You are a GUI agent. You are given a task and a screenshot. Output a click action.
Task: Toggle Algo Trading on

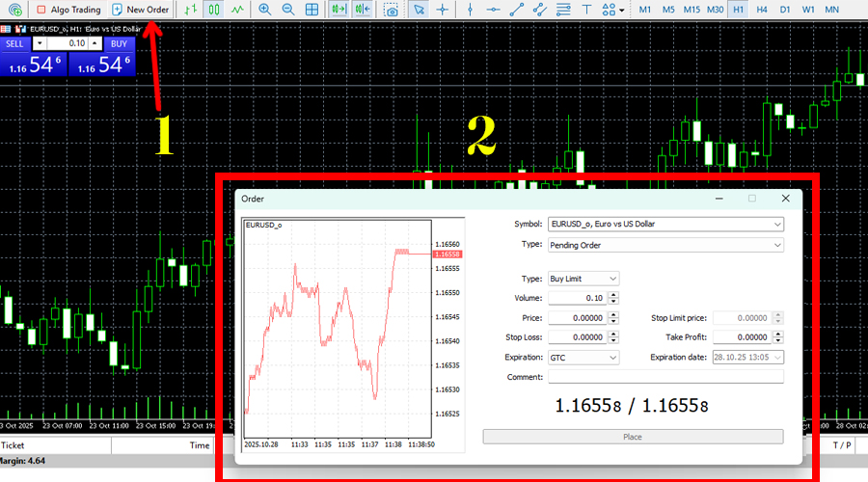[x=68, y=10]
